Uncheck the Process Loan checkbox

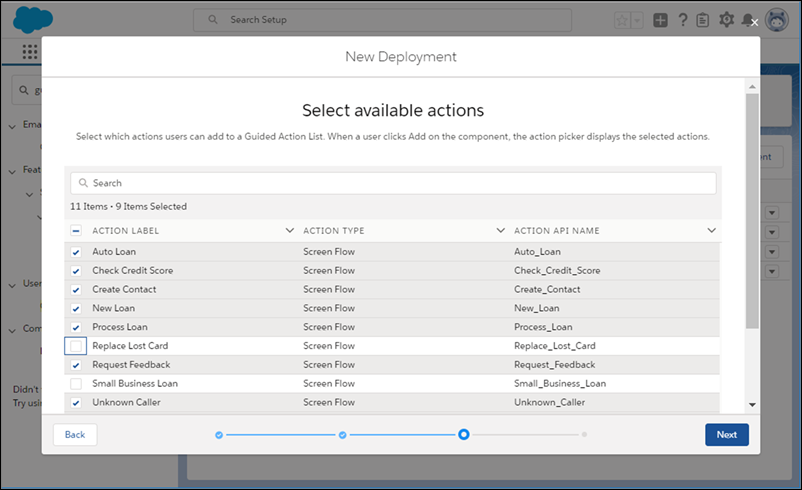tap(76, 327)
